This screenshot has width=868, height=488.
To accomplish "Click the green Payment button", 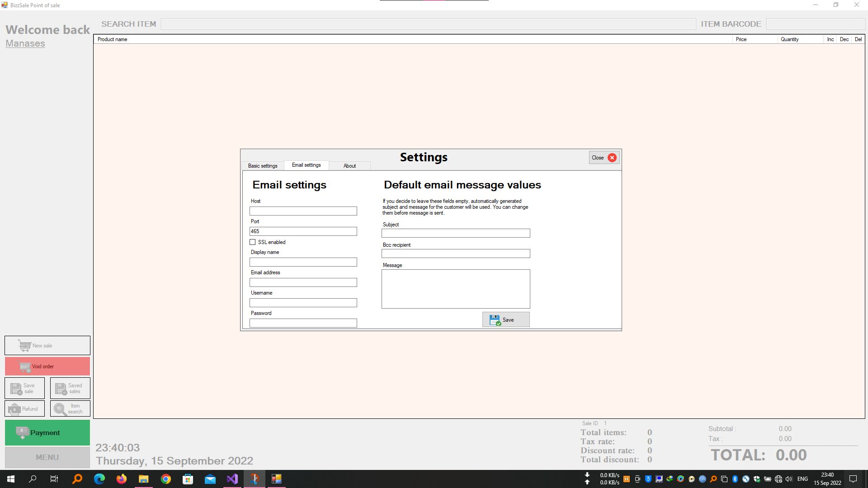I will click(x=47, y=433).
